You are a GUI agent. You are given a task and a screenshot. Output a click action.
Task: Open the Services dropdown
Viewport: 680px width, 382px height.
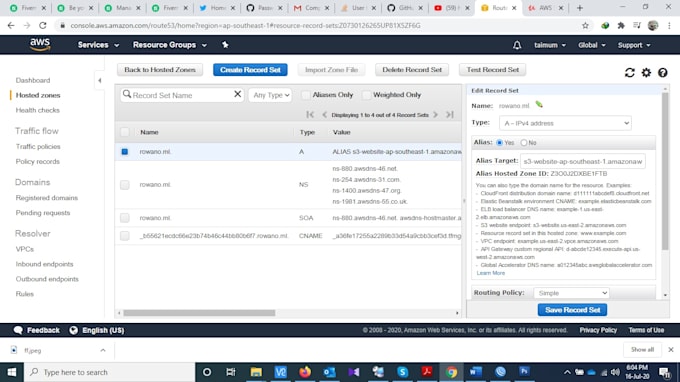click(98, 45)
